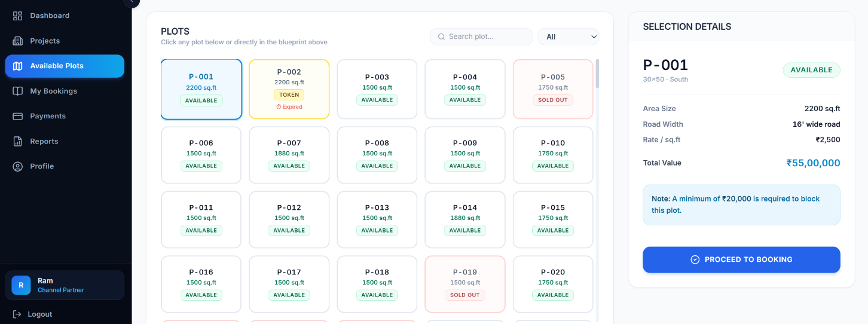Click the magnifier icon in plot search

click(x=442, y=36)
